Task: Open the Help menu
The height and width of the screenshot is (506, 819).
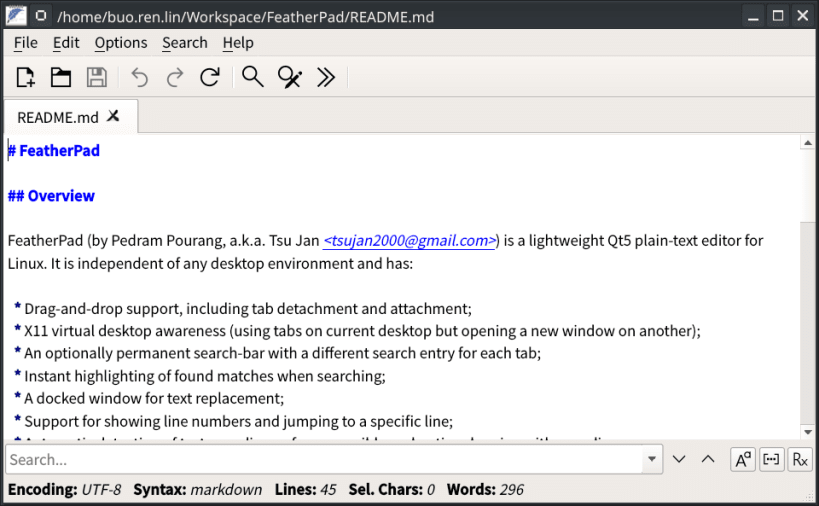Action: pyautogui.click(x=238, y=43)
